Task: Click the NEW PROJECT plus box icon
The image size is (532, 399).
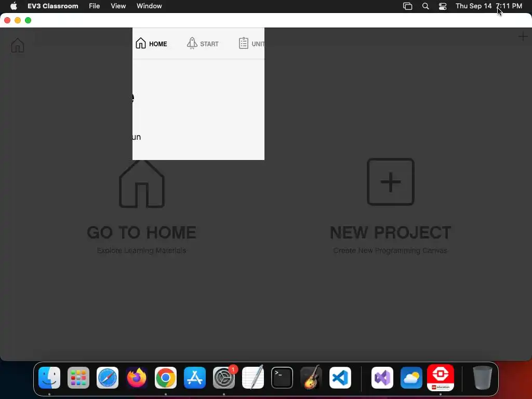Action: click(391, 182)
